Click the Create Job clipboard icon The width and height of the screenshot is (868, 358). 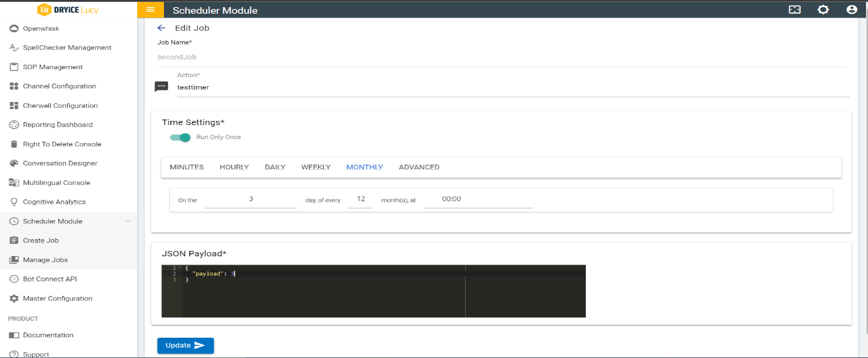pyautogui.click(x=14, y=240)
